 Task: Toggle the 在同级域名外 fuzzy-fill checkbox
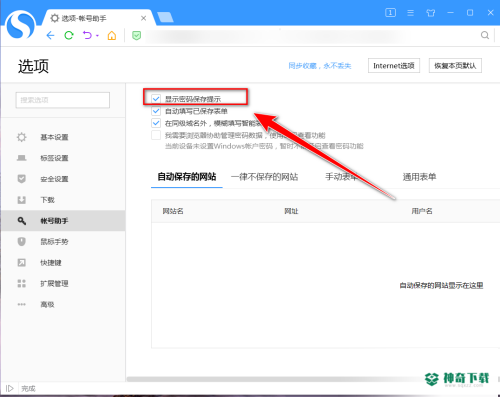point(156,123)
